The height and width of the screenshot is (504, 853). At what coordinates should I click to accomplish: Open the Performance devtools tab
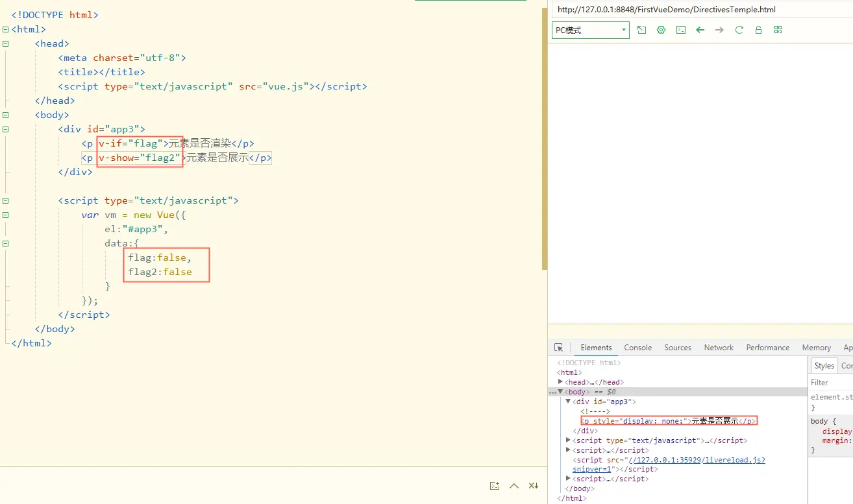pos(767,348)
